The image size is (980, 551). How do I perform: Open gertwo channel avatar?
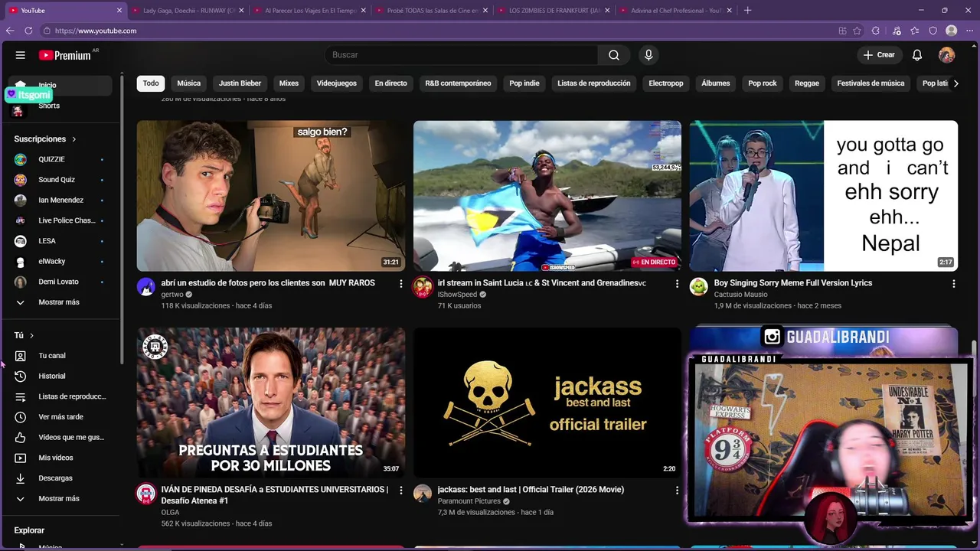(x=146, y=287)
